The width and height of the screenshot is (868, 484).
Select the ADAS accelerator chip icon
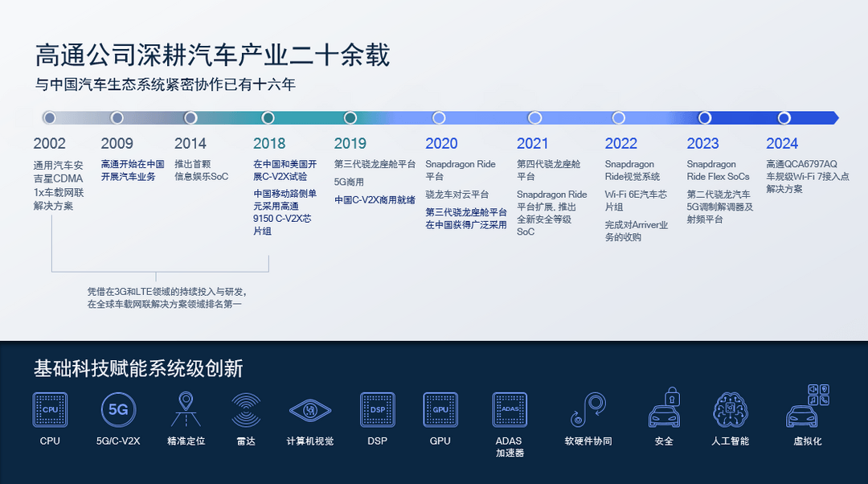(510, 410)
